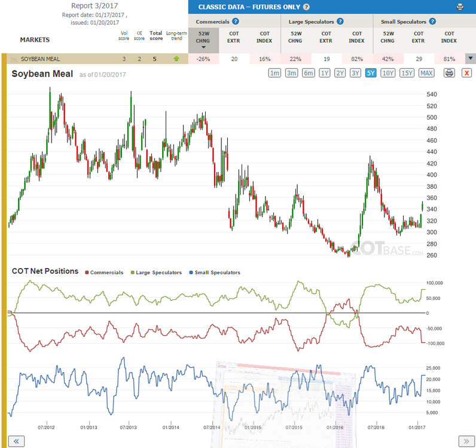The width and height of the screenshot is (476, 448).
Task: Open Small Speculators help question mark
Action: (432, 22)
